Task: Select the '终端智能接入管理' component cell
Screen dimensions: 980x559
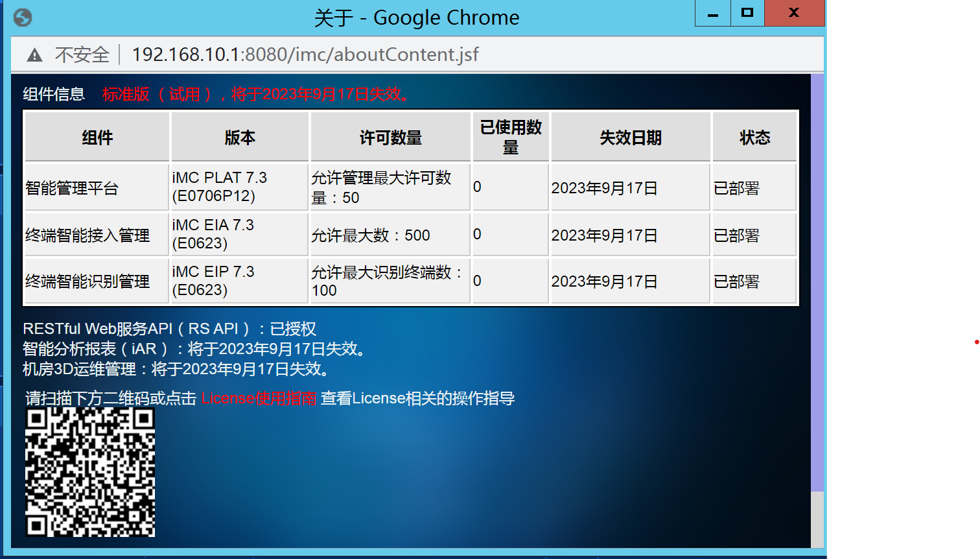Action: pyautogui.click(x=97, y=235)
